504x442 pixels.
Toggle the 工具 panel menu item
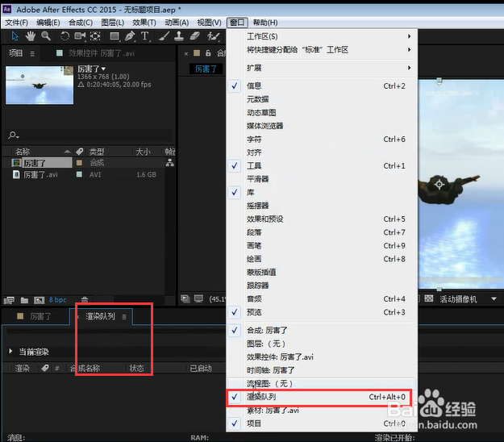[x=323, y=166]
